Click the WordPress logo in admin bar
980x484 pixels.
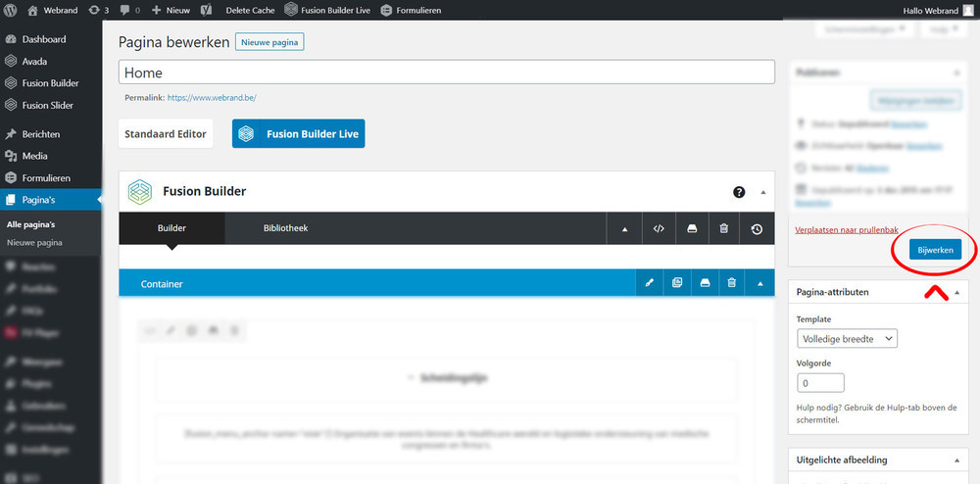pyautogui.click(x=10, y=10)
